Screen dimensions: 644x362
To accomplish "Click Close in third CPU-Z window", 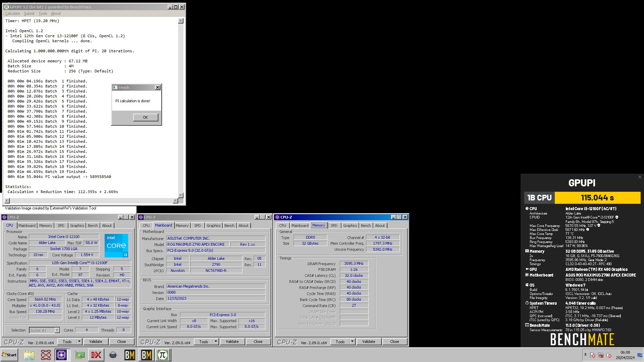I will click(x=394, y=342).
